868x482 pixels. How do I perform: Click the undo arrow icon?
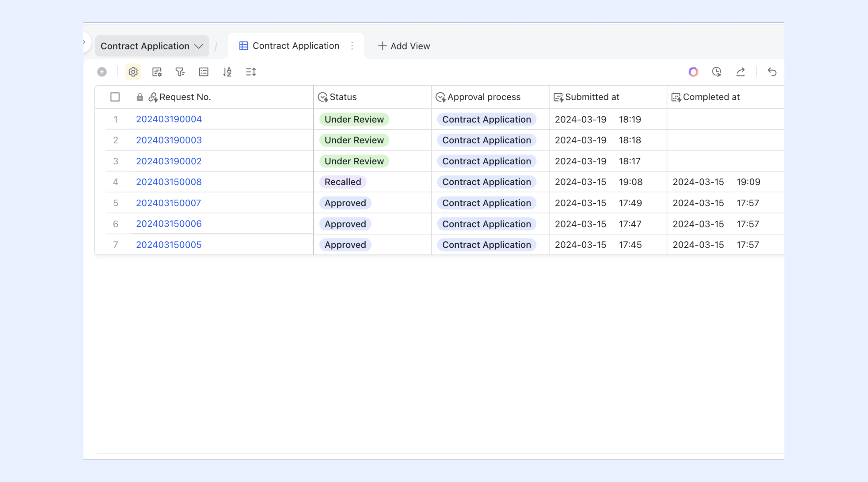click(772, 72)
